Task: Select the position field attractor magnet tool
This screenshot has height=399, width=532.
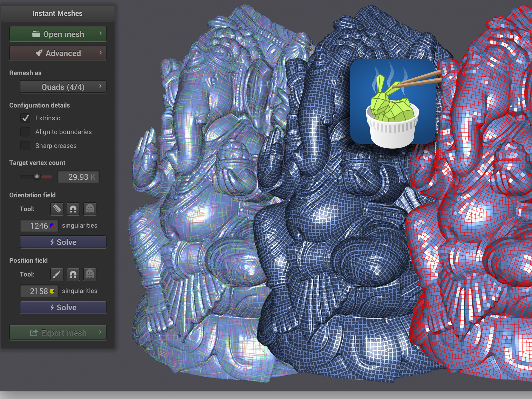Action: point(73,274)
